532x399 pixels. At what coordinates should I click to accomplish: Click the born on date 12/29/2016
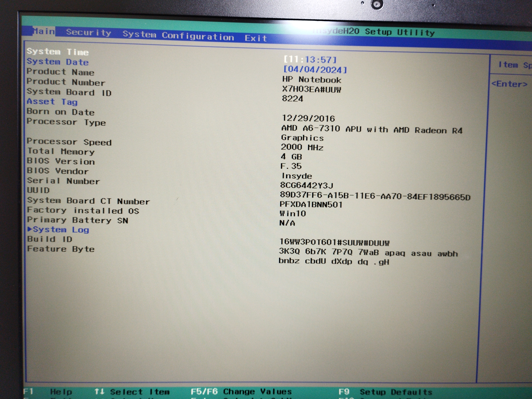coord(308,118)
